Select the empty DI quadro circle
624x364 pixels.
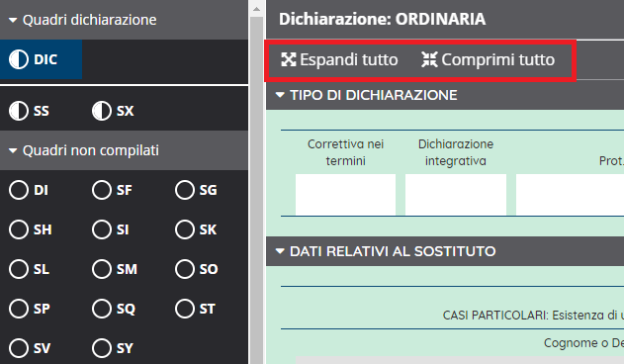[x=19, y=190]
